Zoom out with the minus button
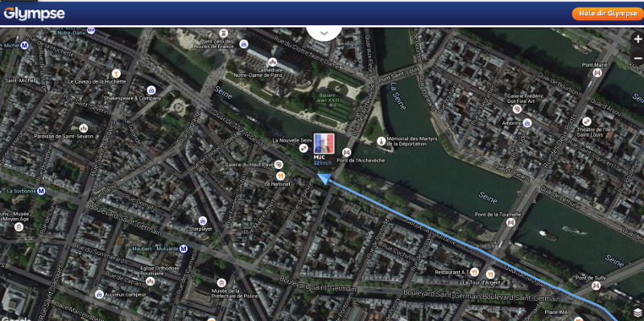Viewport: 644px width, 321px height. (x=638, y=59)
